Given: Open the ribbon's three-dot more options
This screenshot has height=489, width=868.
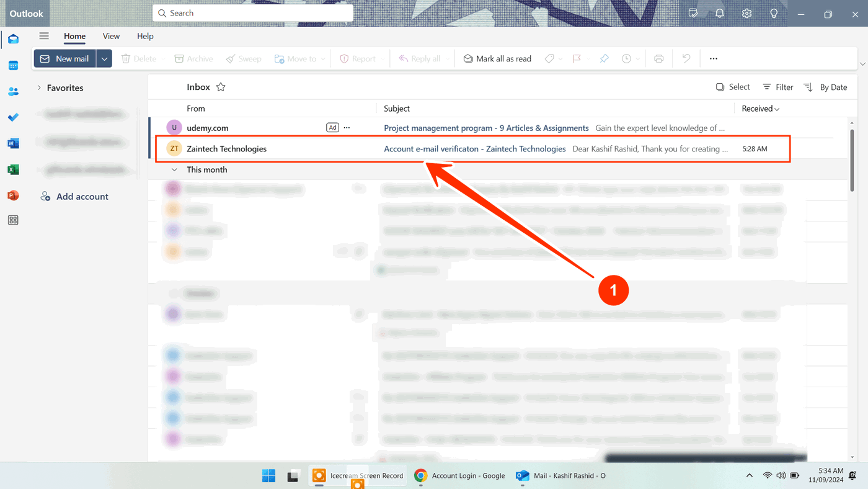Looking at the screenshot, I should 714,58.
